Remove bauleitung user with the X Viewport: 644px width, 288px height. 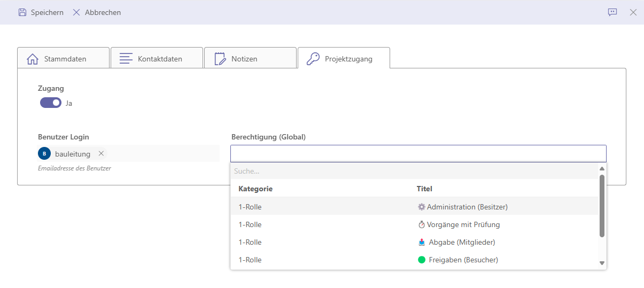[101, 154]
